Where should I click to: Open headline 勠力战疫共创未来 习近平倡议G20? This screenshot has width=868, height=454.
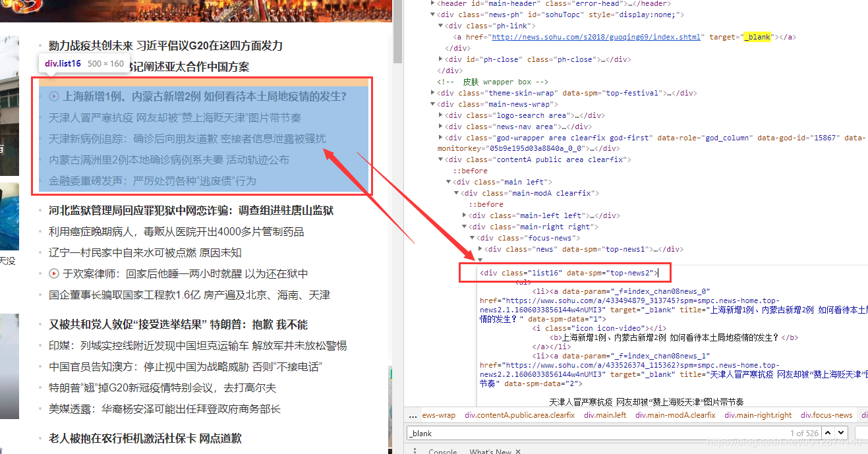pyautogui.click(x=165, y=45)
